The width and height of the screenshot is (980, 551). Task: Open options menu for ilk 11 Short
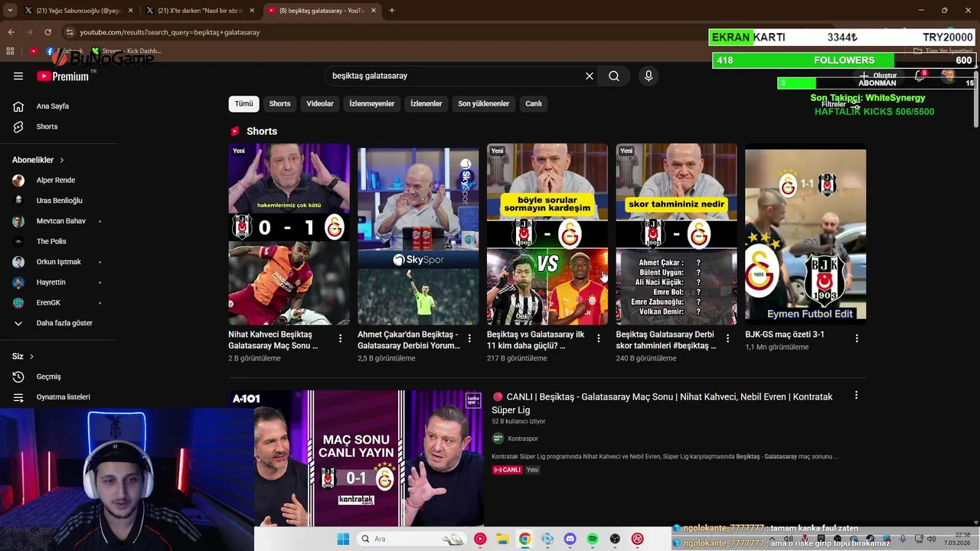599,338
